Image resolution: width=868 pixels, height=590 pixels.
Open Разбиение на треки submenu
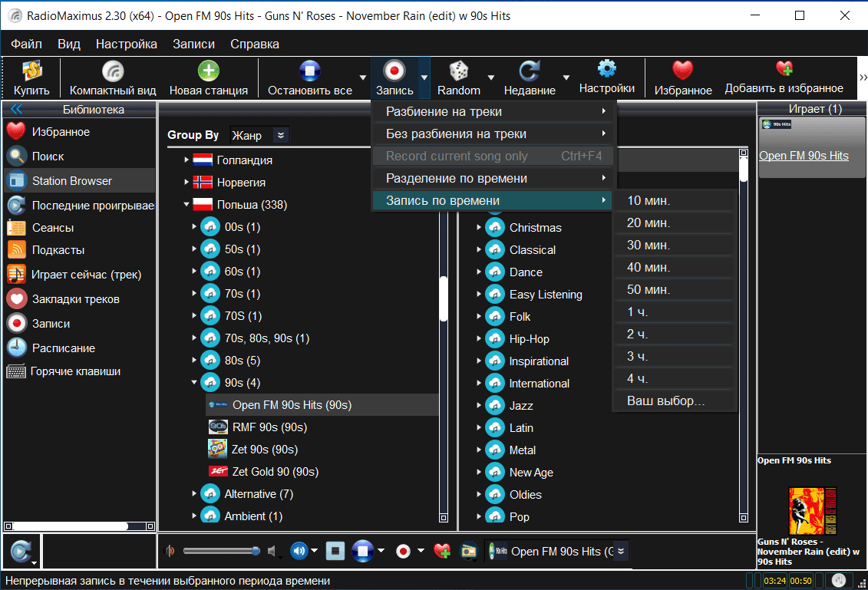tap(493, 111)
